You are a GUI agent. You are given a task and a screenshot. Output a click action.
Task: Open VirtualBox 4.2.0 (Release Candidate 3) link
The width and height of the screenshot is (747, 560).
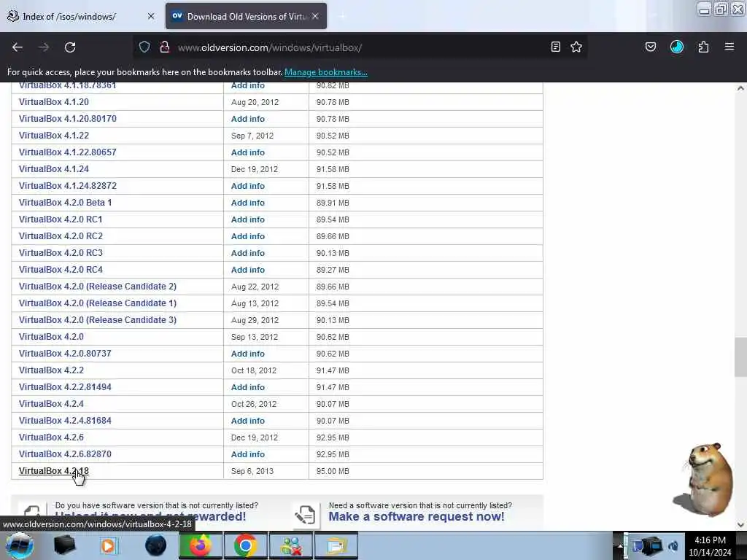[98, 320]
